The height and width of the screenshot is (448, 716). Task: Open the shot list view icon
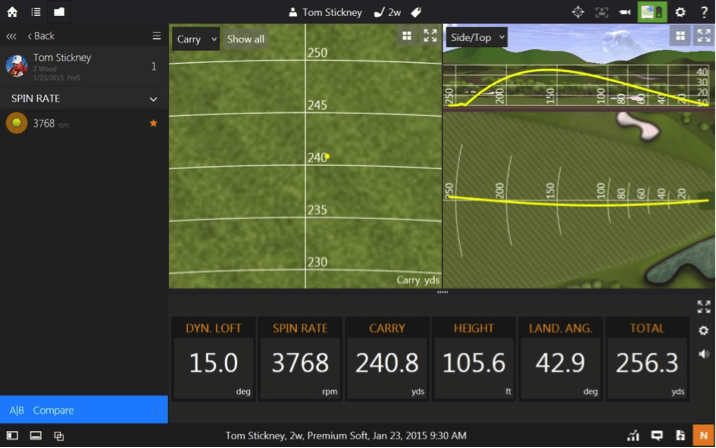(x=36, y=12)
